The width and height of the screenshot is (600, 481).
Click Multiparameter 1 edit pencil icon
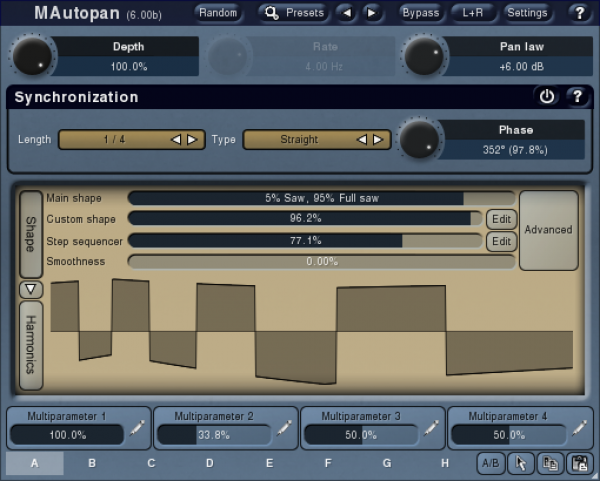pos(137,428)
